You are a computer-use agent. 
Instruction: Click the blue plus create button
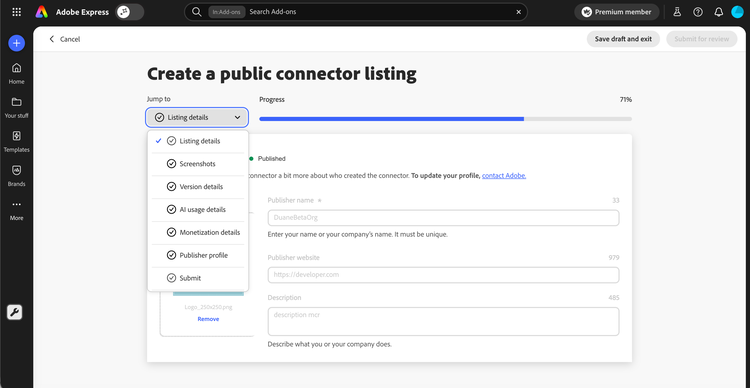(16, 43)
